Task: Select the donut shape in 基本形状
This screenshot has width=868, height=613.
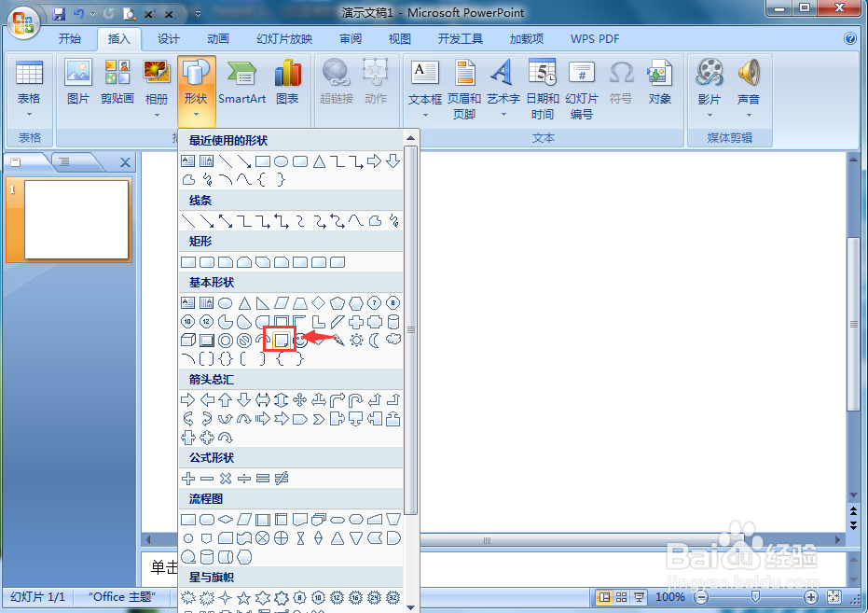Action: pyautogui.click(x=226, y=340)
